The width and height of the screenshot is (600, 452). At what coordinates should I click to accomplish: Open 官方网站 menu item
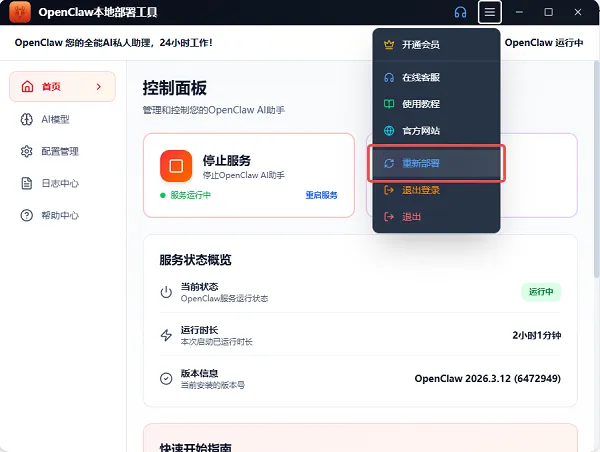[x=436, y=131]
